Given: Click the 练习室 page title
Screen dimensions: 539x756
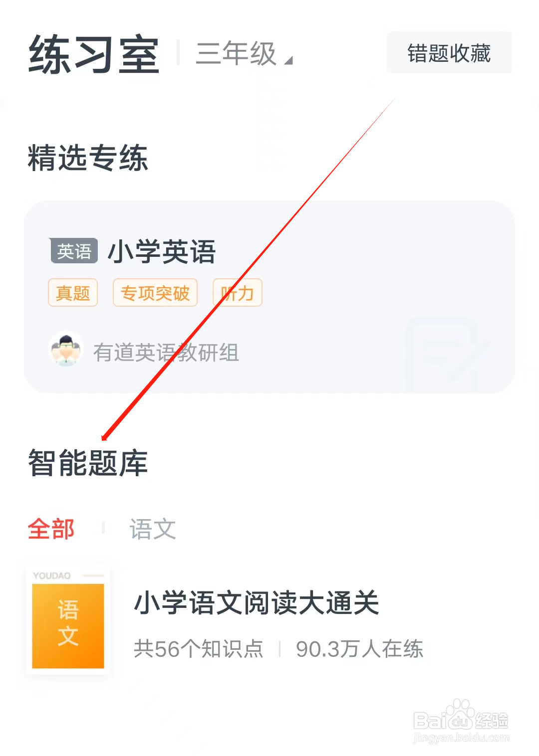Looking at the screenshot, I should (94, 54).
